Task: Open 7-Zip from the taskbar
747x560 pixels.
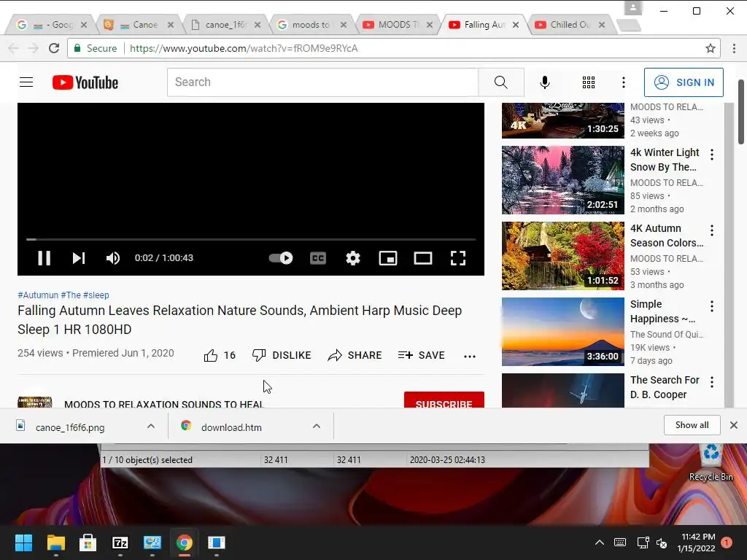Action: click(x=120, y=542)
